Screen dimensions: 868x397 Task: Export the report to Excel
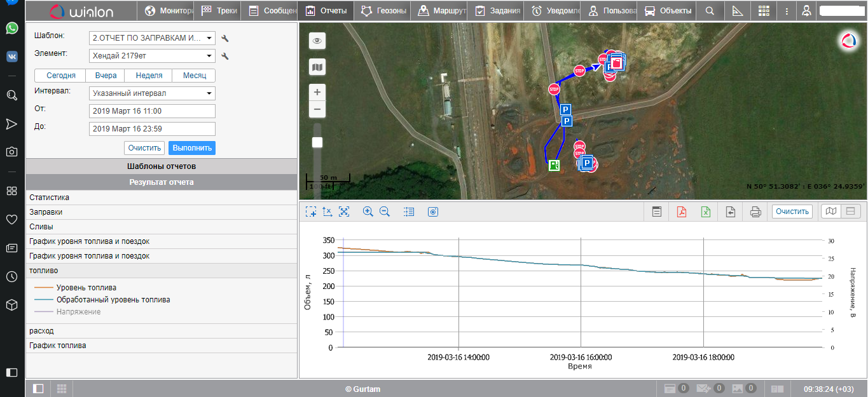pyautogui.click(x=706, y=212)
